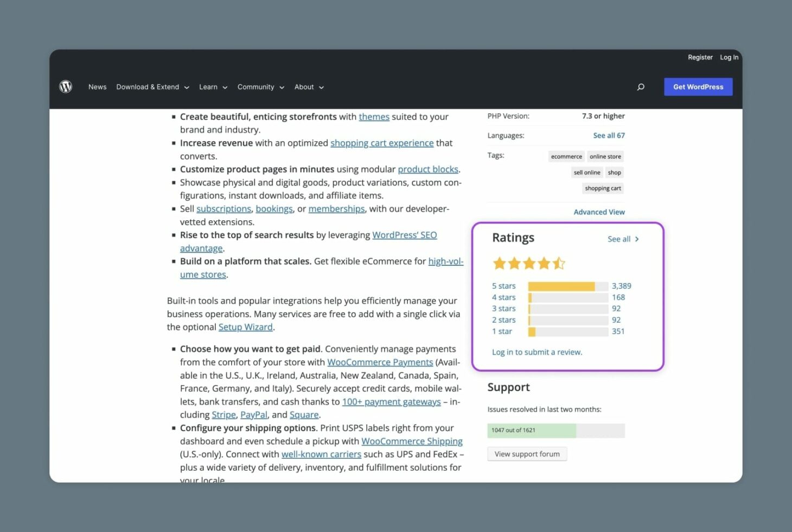
Task: Click the Log In link
Action: [x=729, y=57]
